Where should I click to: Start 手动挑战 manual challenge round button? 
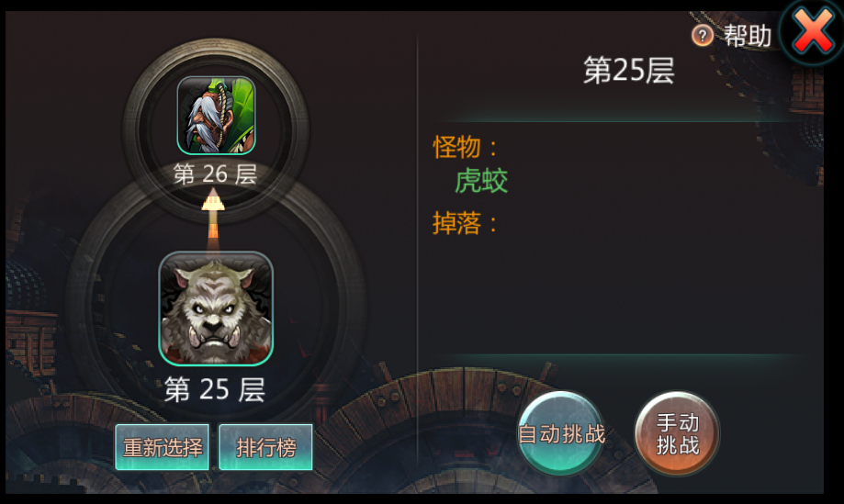(x=677, y=433)
